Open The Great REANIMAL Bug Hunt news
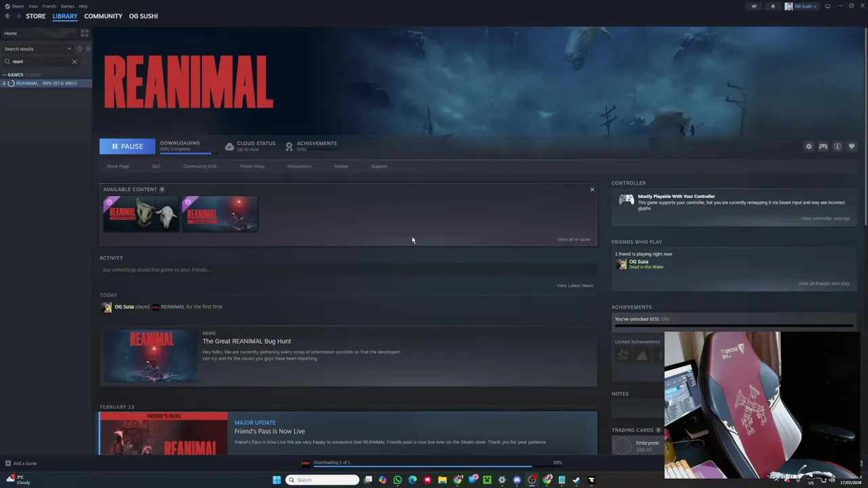The height and width of the screenshot is (488, 868). pyautogui.click(x=348, y=356)
